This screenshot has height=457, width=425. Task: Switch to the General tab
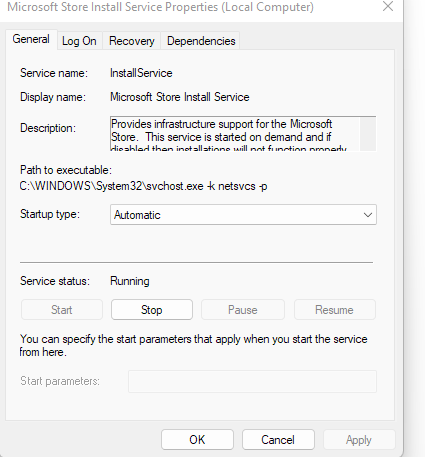click(x=31, y=39)
